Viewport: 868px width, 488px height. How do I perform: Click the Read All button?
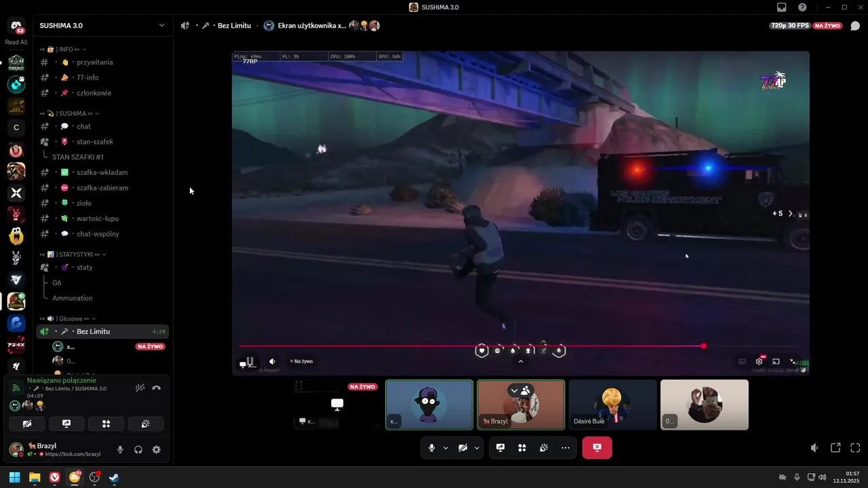[16, 42]
